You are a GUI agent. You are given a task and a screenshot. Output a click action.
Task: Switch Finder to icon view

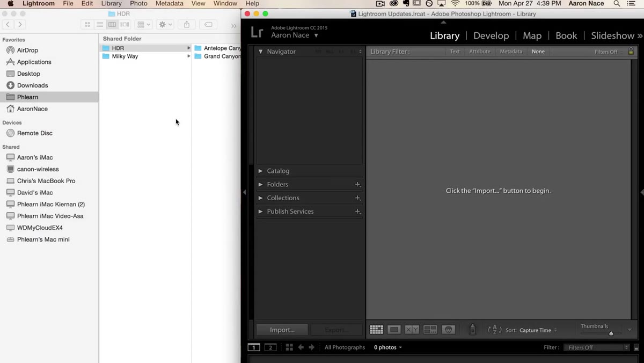point(87,25)
